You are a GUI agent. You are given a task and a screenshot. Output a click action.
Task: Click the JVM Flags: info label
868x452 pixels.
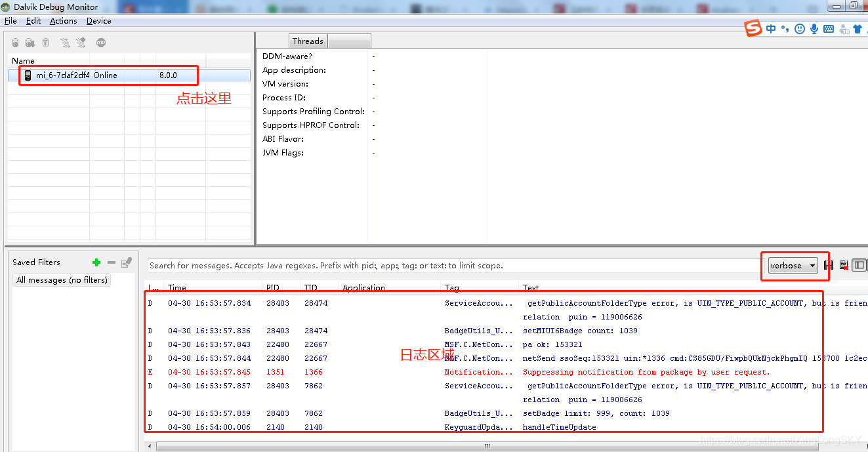(283, 153)
